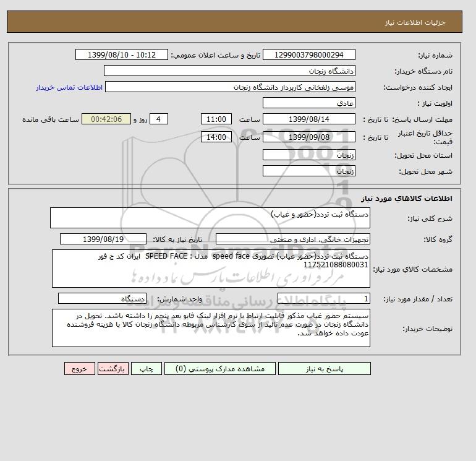The height and width of the screenshot is (461, 476).
Task: Click label استان محل تحویل
Action: [423, 155]
